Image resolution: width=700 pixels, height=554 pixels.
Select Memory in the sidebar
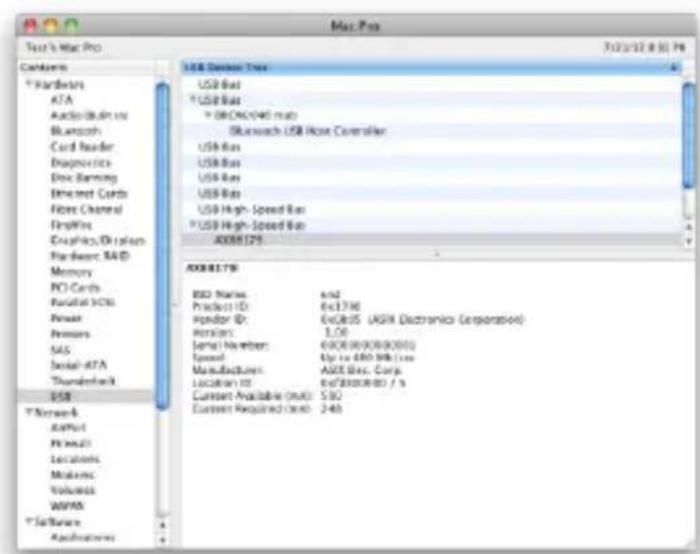(x=71, y=271)
